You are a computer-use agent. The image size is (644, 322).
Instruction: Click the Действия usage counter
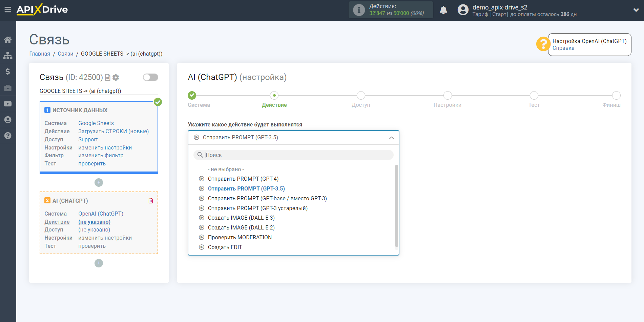(x=391, y=10)
